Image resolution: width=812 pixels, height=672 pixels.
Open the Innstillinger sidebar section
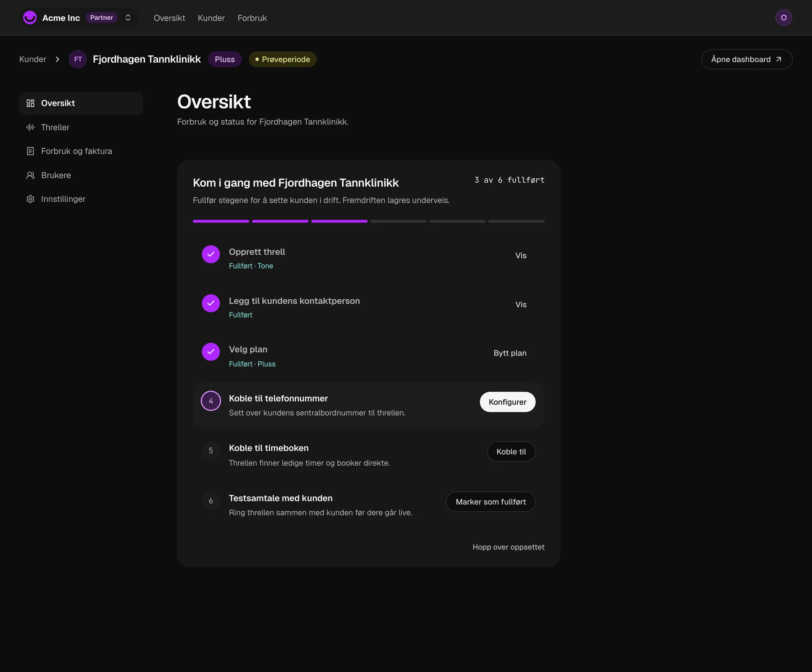point(81,199)
